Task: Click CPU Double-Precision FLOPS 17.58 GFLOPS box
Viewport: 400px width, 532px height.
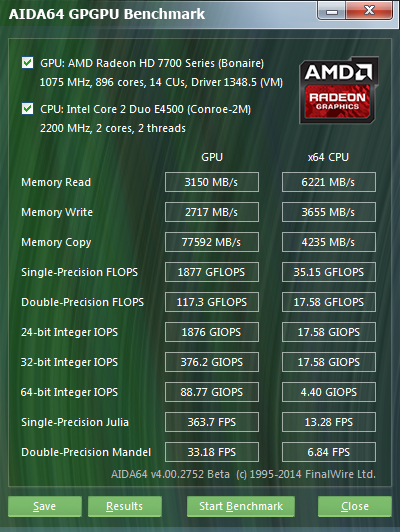Action: 328,302
